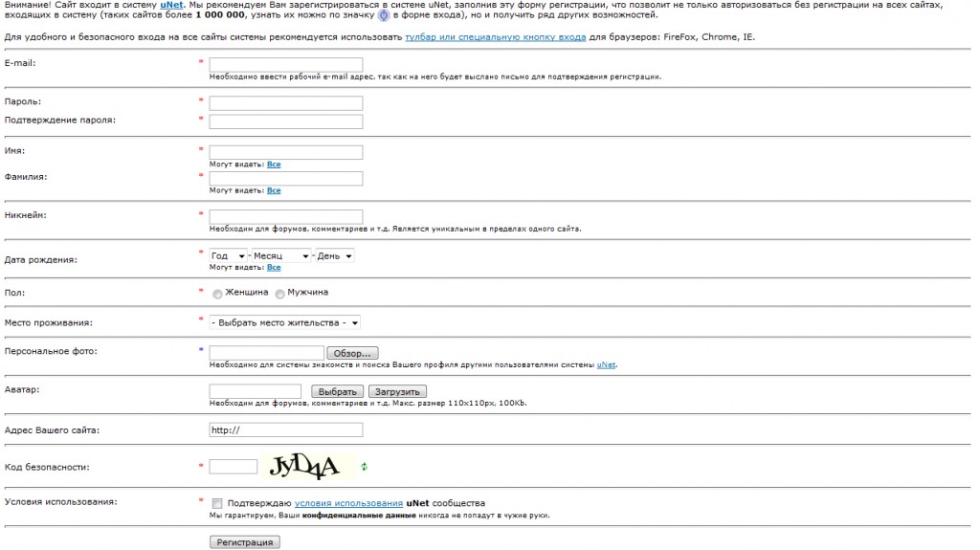
Task: Refresh the security code captcha icon
Action: [x=364, y=466]
